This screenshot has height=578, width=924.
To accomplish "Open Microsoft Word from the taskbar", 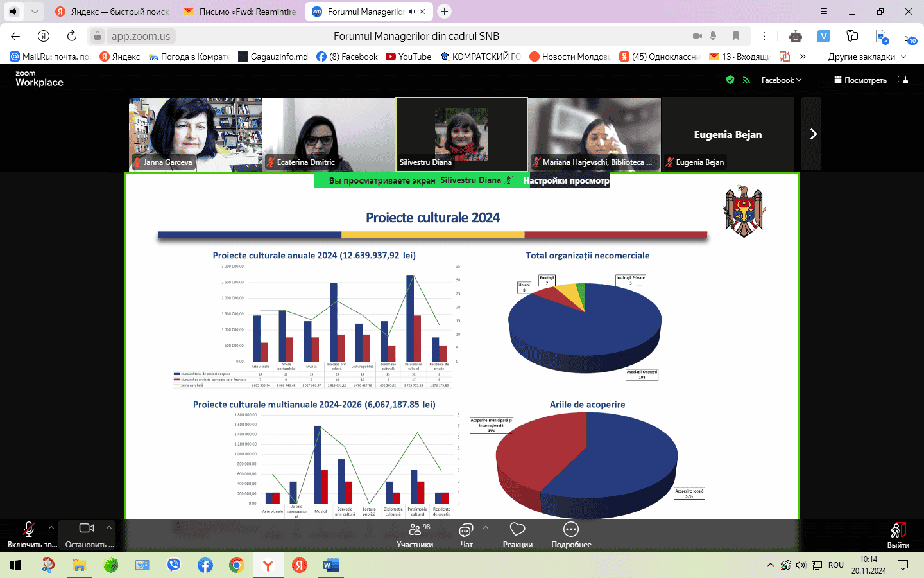I will [x=330, y=565].
